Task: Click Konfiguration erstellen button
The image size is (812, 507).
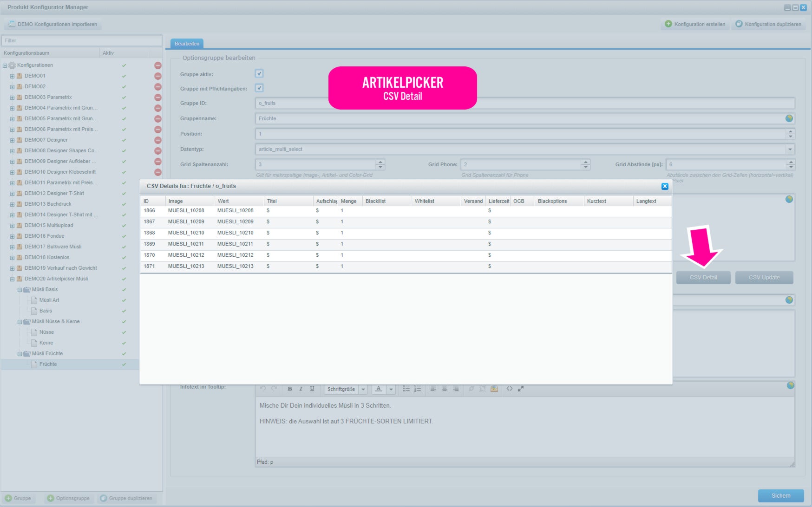Action: [695, 24]
